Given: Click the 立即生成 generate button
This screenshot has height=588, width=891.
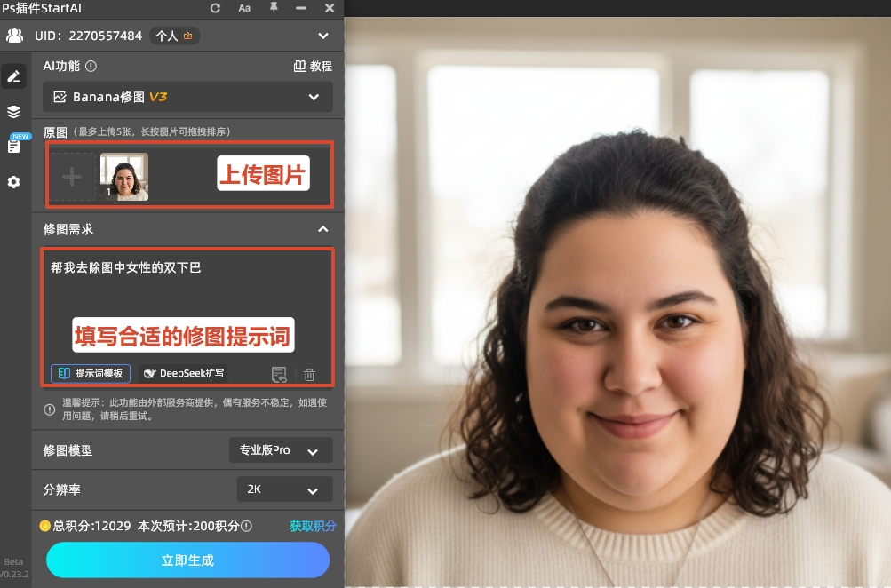Looking at the screenshot, I should pos(187,560).
